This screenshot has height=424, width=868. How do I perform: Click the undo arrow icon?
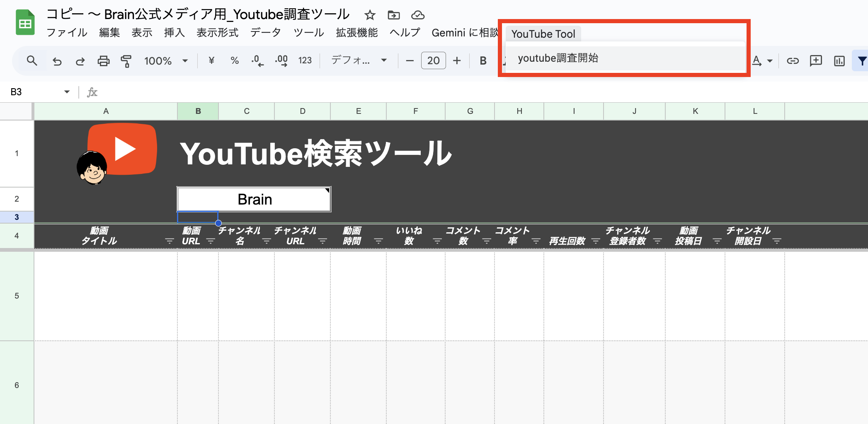57,61
